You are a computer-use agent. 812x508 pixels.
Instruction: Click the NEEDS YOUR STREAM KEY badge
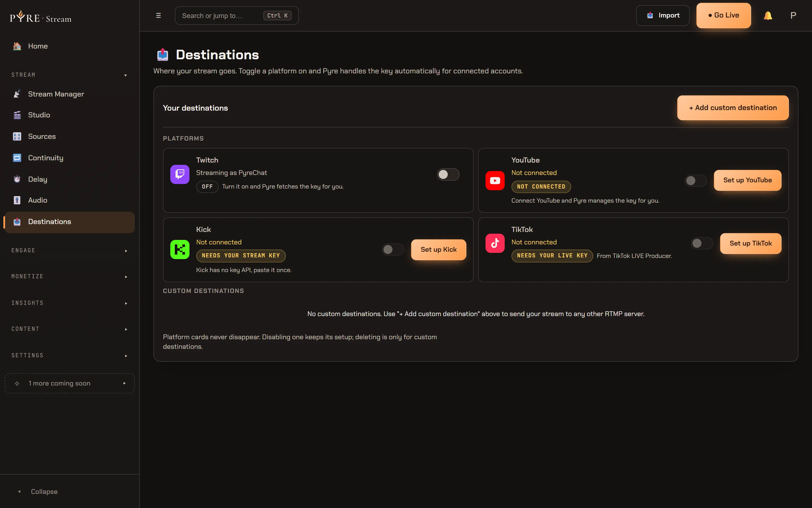pyautogui.click(x=240, y=256)
